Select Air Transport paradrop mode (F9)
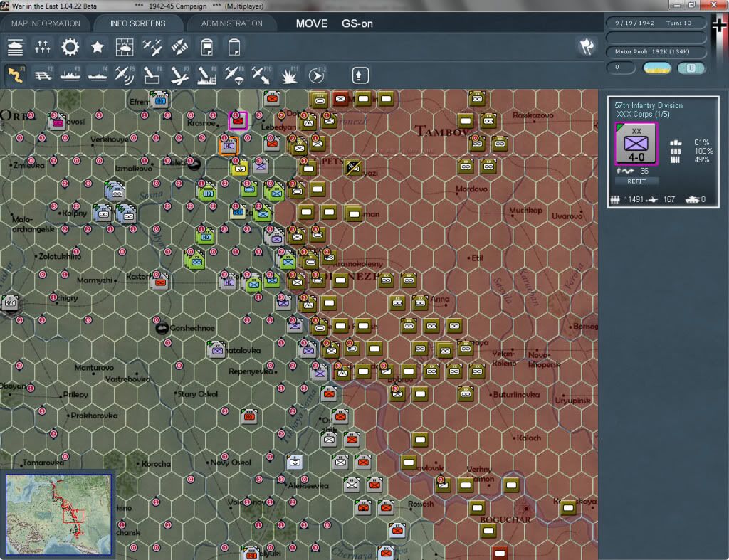 click(x=234, y=75)
